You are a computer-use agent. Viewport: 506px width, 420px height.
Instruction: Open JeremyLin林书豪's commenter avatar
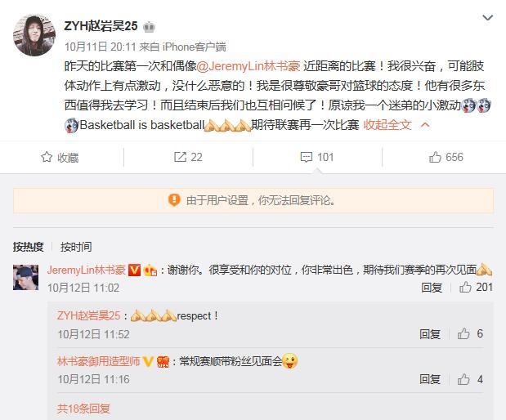tap(26, 278)
